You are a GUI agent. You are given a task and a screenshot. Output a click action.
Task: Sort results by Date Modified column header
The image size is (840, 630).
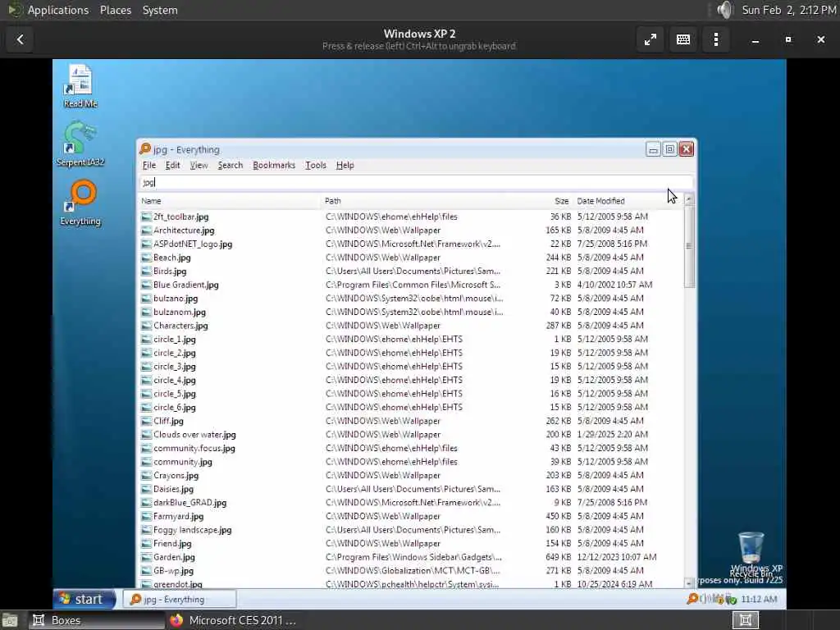tap(628, 201)
